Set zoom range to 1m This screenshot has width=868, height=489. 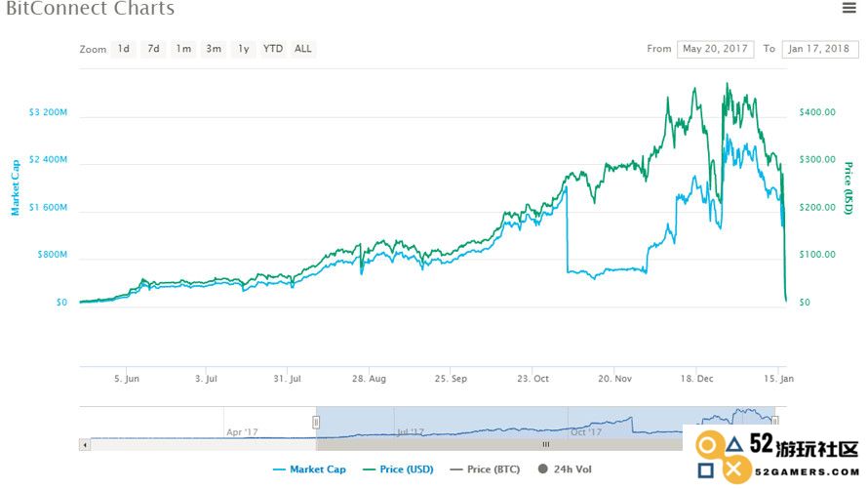pos(183,49)
